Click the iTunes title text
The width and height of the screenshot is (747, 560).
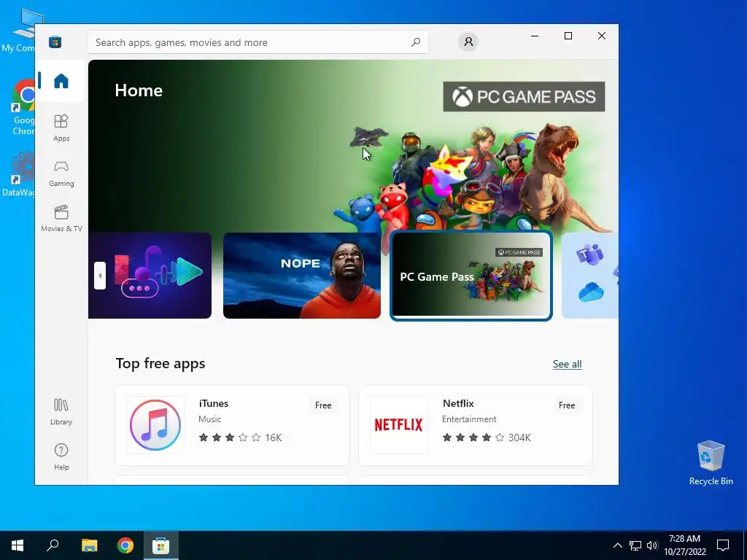tap(214, 403)
